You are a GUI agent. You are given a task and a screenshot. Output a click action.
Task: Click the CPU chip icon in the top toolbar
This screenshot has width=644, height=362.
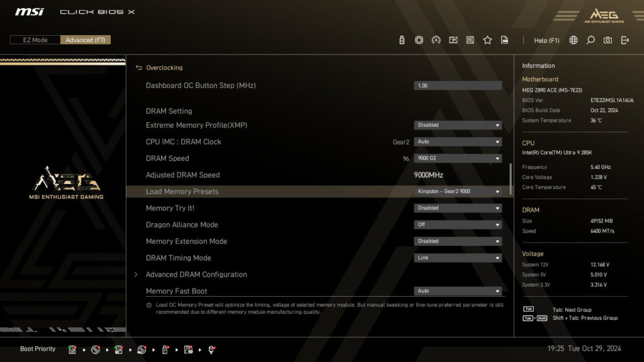[419, 40]
